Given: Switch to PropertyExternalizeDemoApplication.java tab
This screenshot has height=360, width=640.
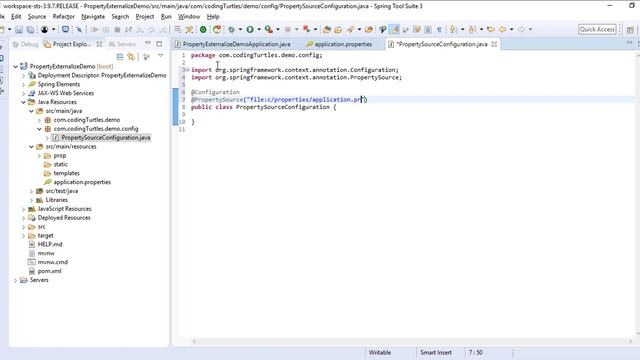Looking at the screenshot, I should pyautogui.click(x=233, y=44).
